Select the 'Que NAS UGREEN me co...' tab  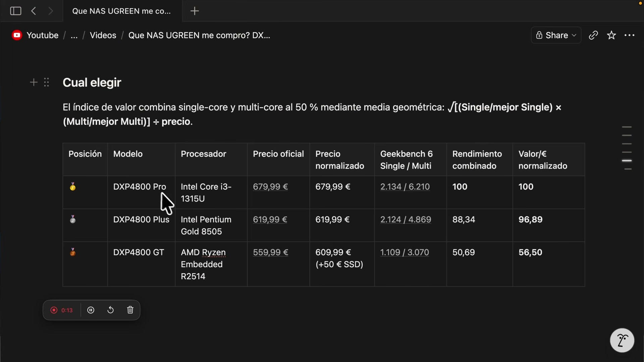[x=121, y=11]
